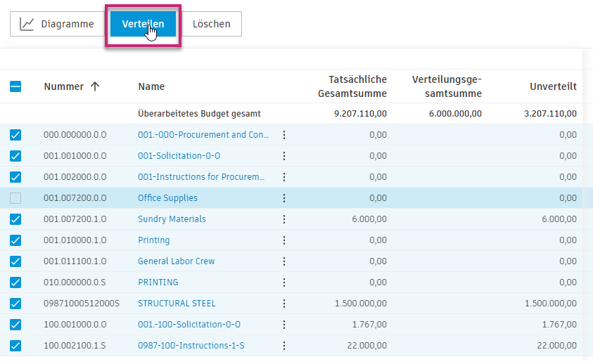
Task: Check the Office Supplies row checkbox
Action: [x=15, y=198]
